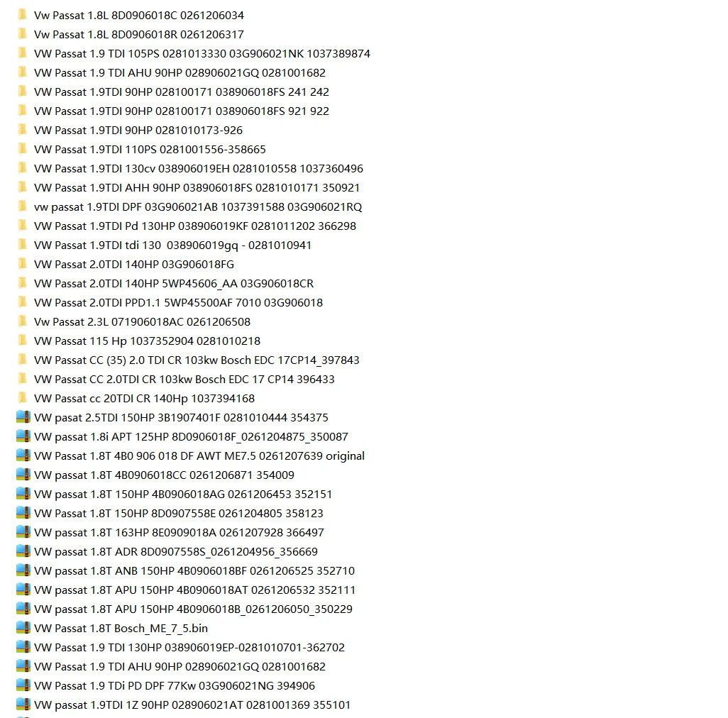Click archive icon of VW Passat 1.8T Bosch_ME_7_5.bin

(x=23, y=627)
